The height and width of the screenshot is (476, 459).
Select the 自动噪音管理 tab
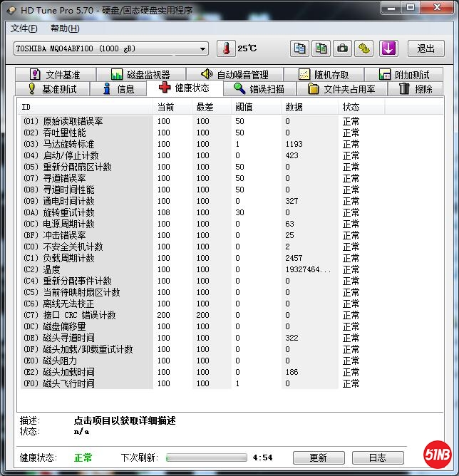point(234,75)
